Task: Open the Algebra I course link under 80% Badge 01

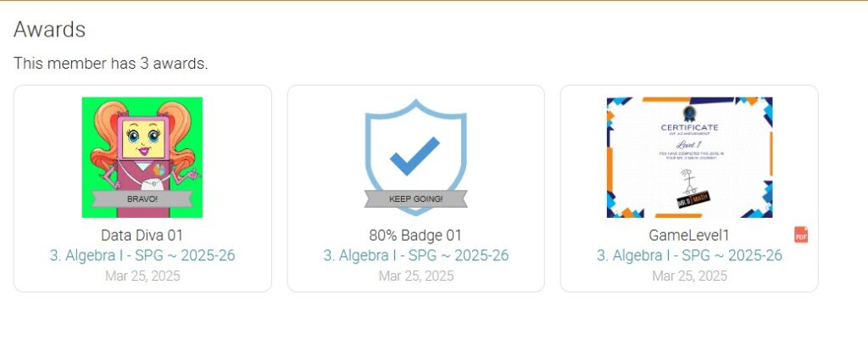Action: (x=415, y=255)
